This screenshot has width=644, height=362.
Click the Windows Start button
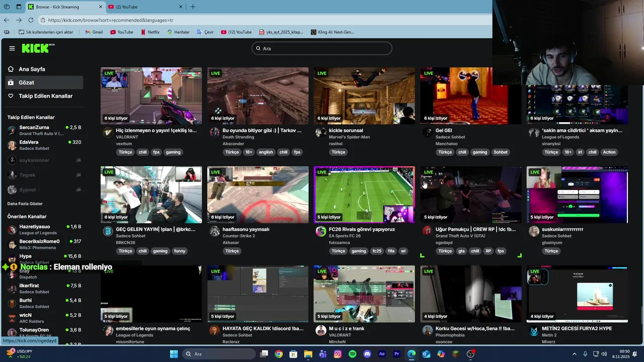[x=174, y=354]
